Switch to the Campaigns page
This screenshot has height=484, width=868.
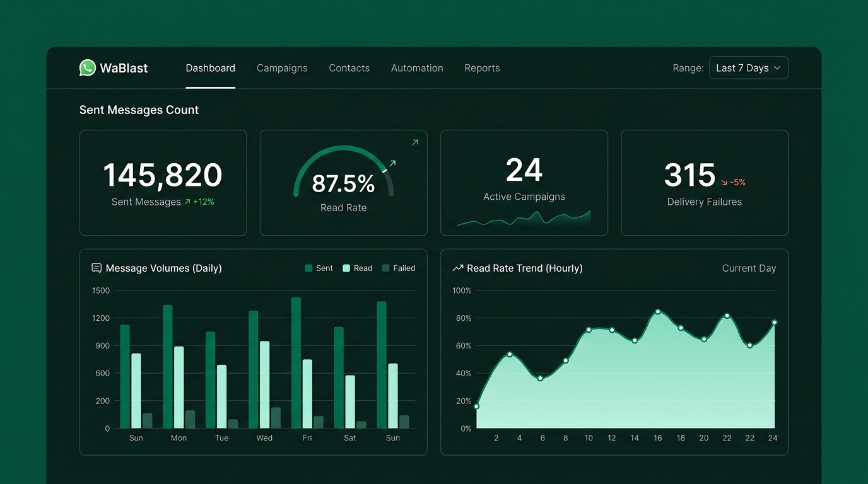click(282, 68)
